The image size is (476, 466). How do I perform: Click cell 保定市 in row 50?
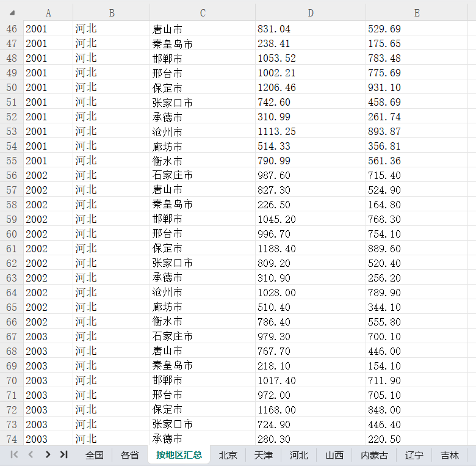pyautogui.click(x=203, y=87)
